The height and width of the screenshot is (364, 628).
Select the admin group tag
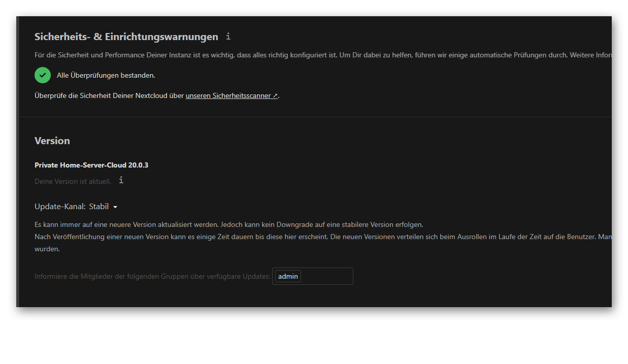click(x=288, y=276)
